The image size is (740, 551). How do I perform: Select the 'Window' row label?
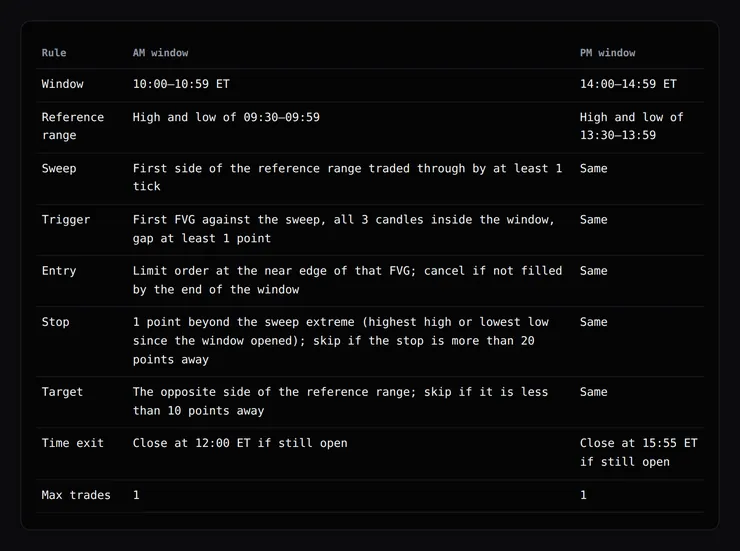pos(62,84)
